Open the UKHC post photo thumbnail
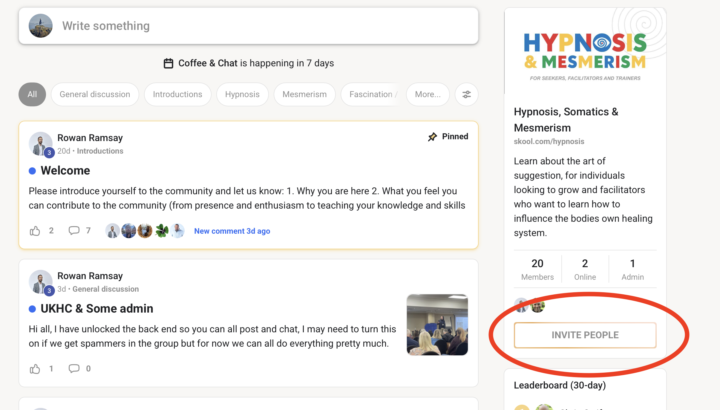 pyautogui.click(x=438, y=324)
